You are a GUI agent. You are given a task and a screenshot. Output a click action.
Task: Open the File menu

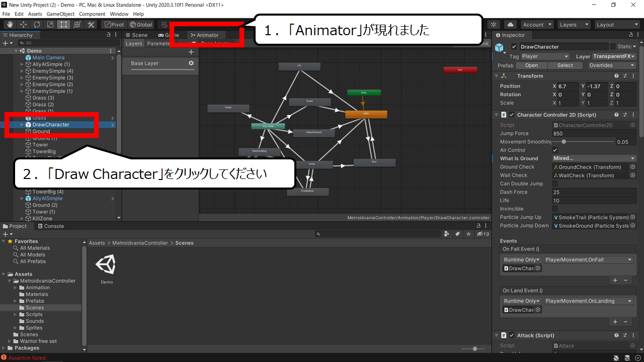[x=6, y=14]
